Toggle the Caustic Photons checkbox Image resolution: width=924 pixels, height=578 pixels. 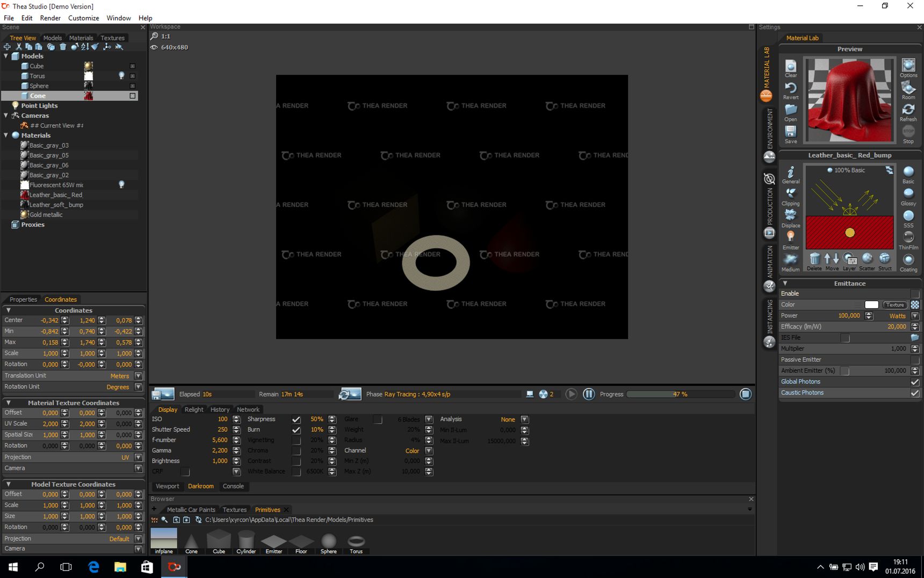click(915, 393)
